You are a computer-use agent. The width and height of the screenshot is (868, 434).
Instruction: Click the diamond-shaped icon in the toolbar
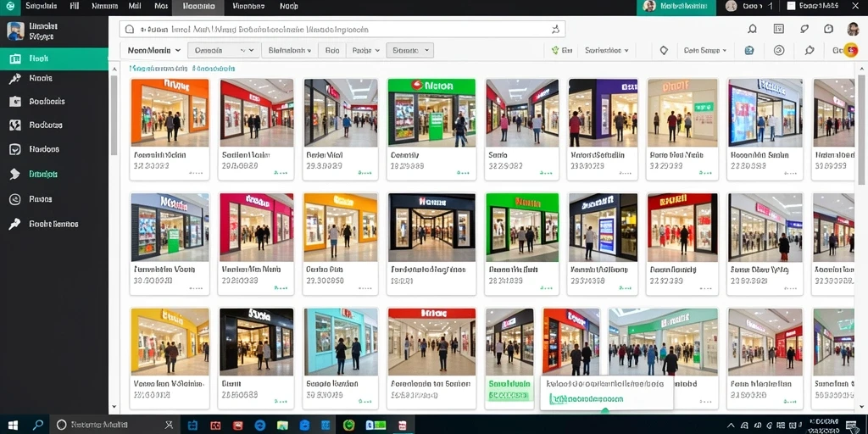(664, 50)
